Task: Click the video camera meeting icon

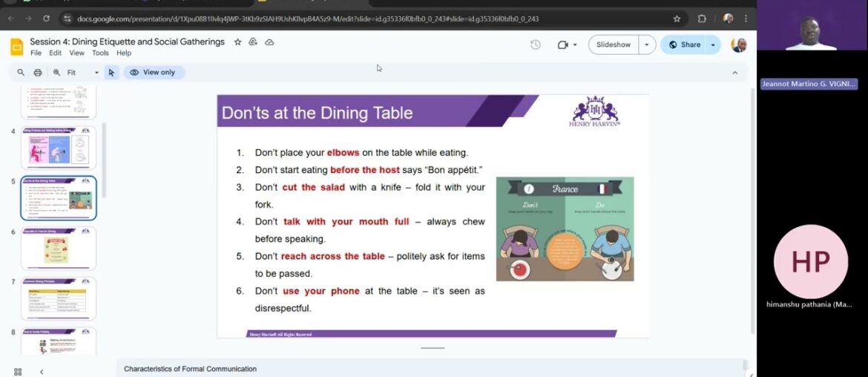Action: [x=563, y=45]
